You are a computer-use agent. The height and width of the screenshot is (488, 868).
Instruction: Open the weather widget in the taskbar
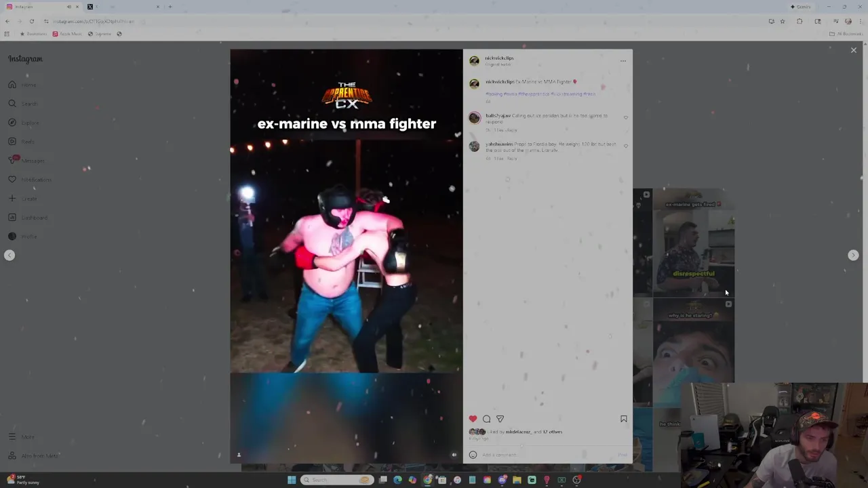23,480
